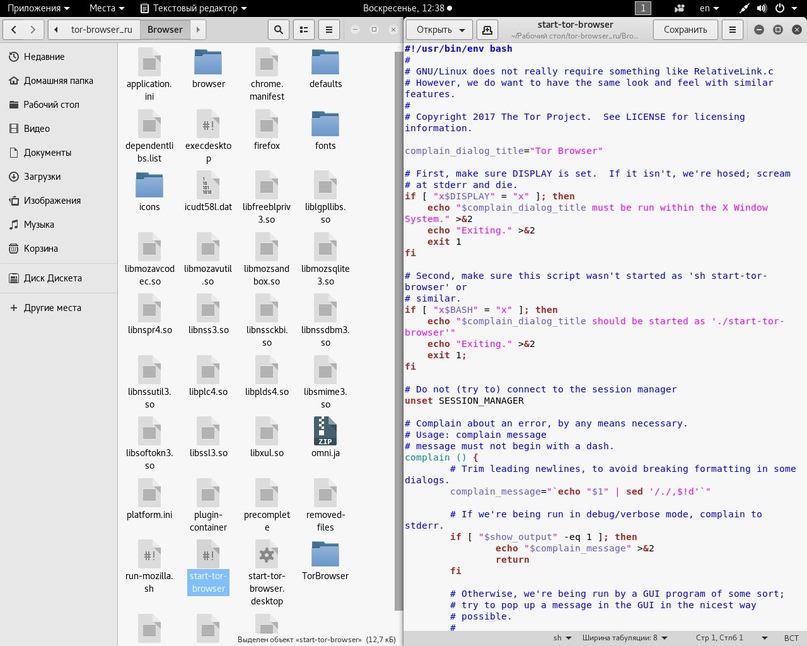Click Browser path button
807x646 pixels.
coord(165,29)
